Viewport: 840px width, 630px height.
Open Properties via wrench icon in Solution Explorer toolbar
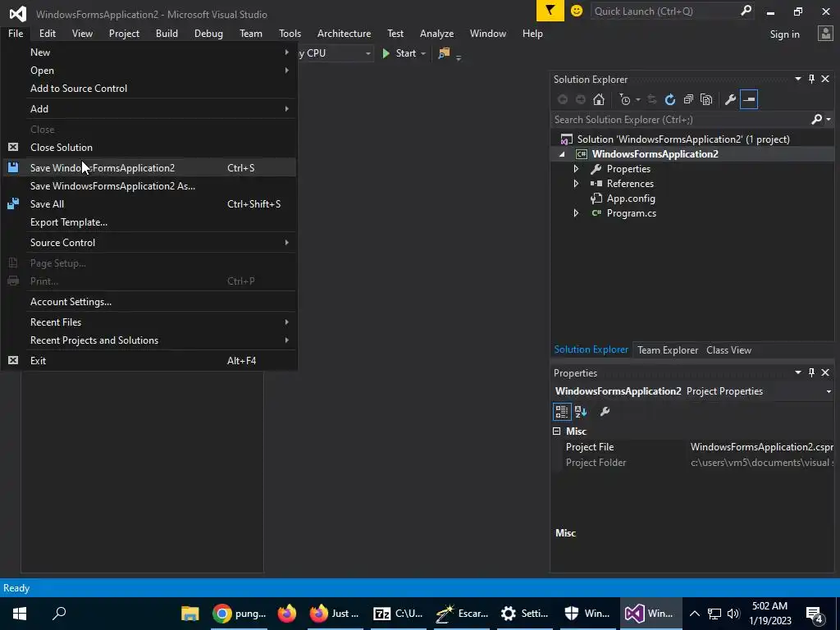[730, 99]
